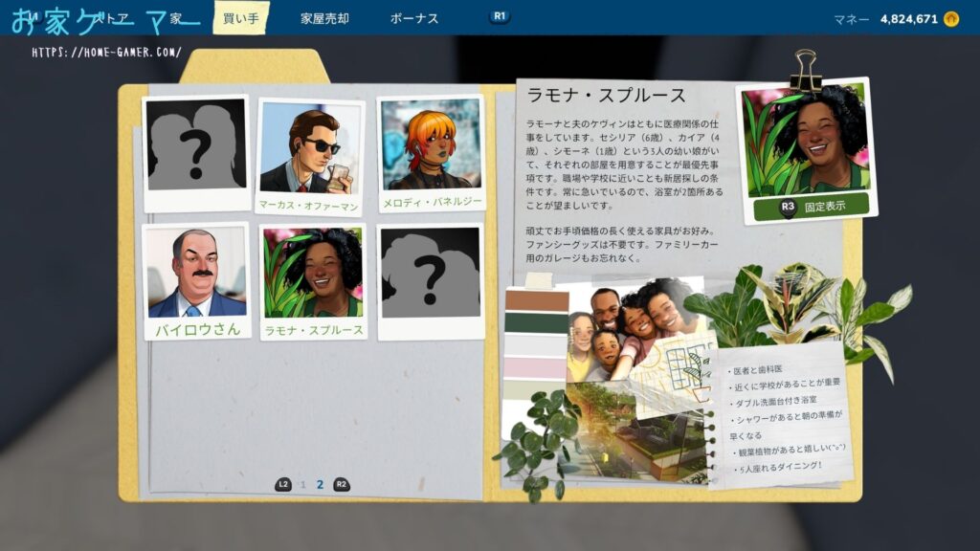
Task: Click the R2 next page icon
Action: [x=342, y=484]
